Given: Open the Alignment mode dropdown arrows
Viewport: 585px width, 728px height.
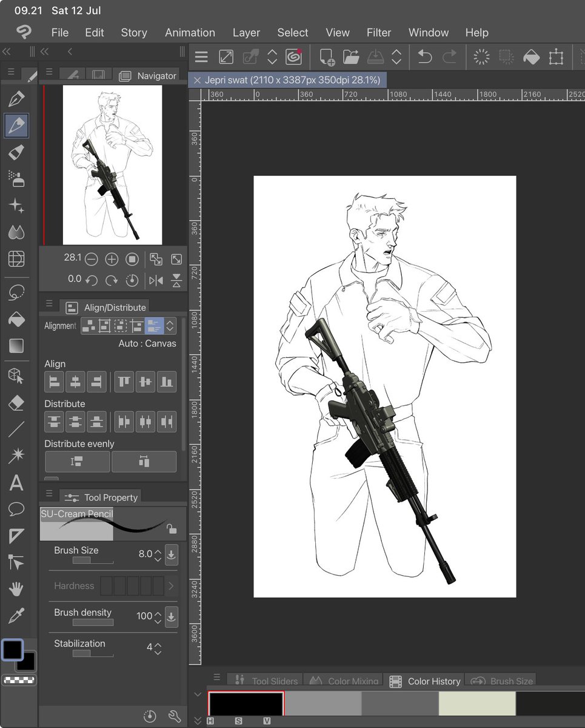Looking at the screenshot, I should tap(170, 326).
